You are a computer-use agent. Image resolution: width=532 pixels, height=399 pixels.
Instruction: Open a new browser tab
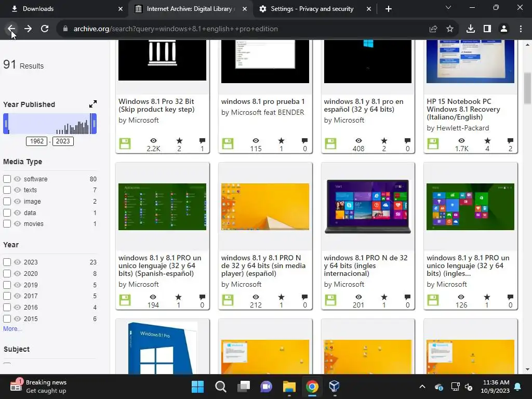click(389, 9)
